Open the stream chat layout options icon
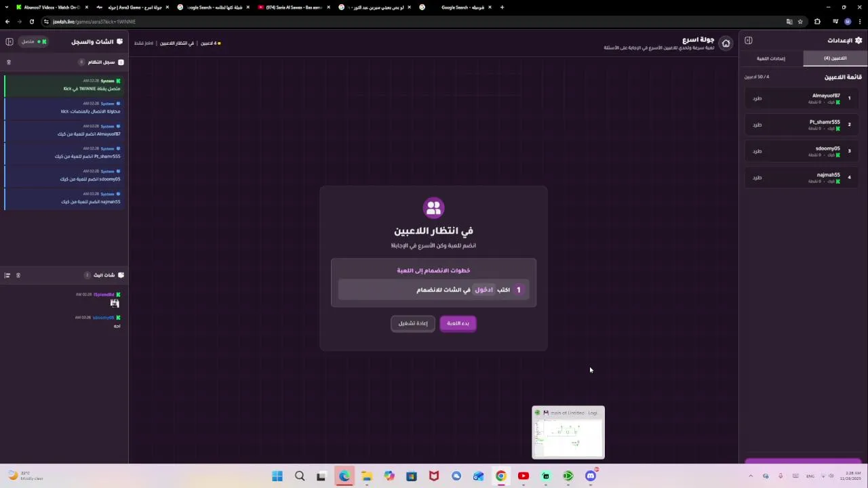This screenshot has height=488, width=868. 7,275
